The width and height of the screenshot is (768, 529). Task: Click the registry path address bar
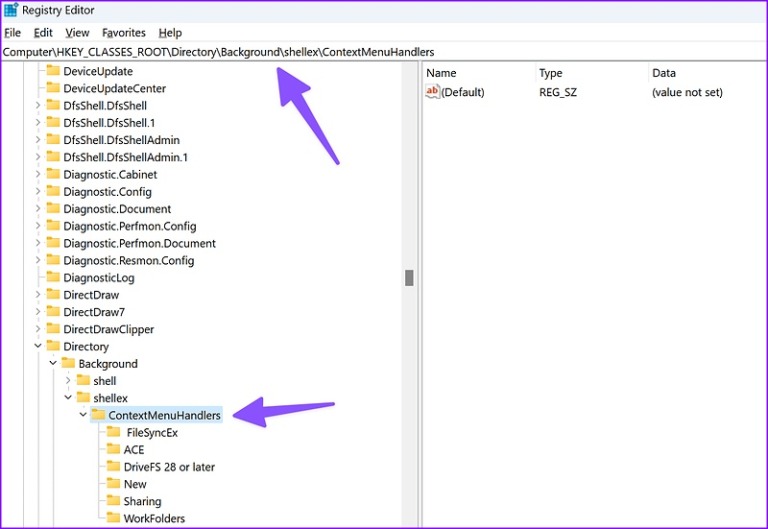click(x=384, y=52)
